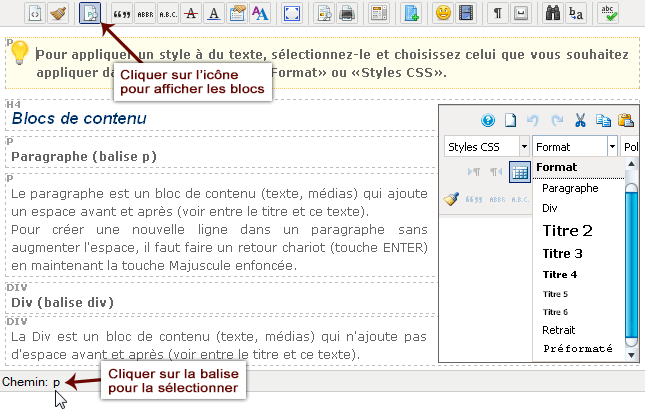Toggle fullscreen editing mode
The width and height of the screenshot is (645, 410).
click(292, 14)
